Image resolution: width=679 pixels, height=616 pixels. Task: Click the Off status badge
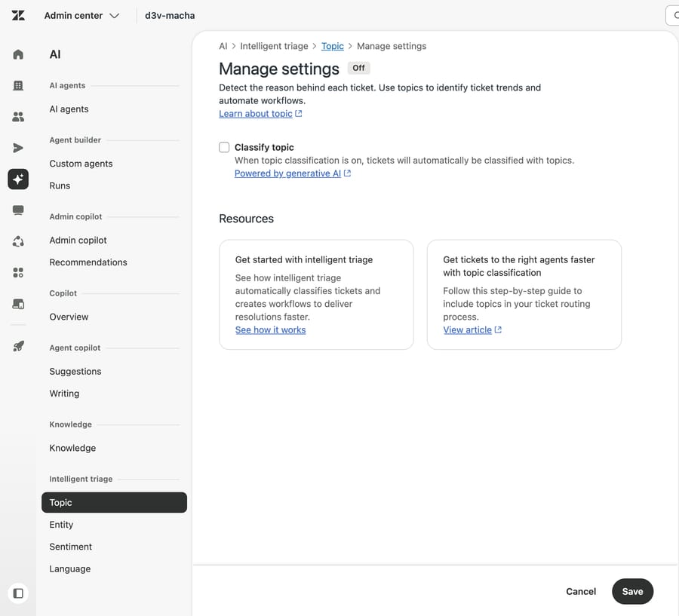coord(358,68)
